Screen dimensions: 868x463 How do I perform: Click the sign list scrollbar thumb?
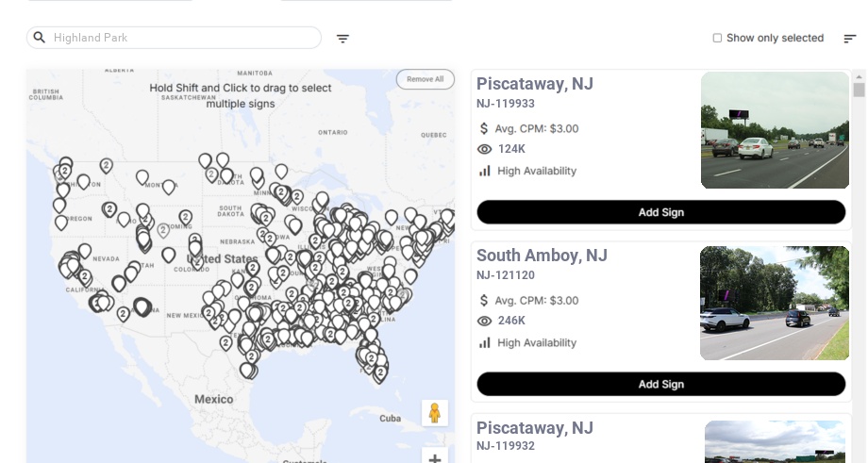point(859,90)
